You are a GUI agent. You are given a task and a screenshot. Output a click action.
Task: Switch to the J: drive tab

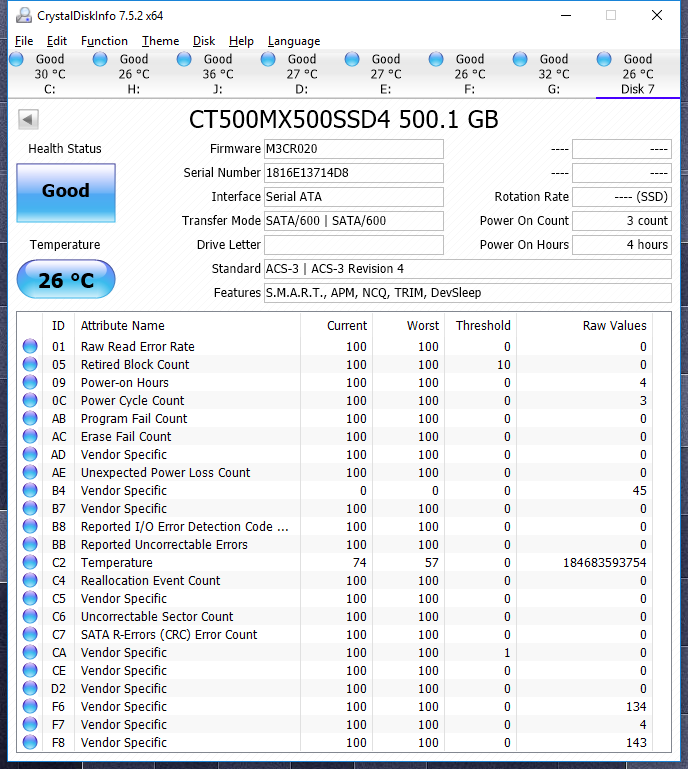click(x=217, y=74)
